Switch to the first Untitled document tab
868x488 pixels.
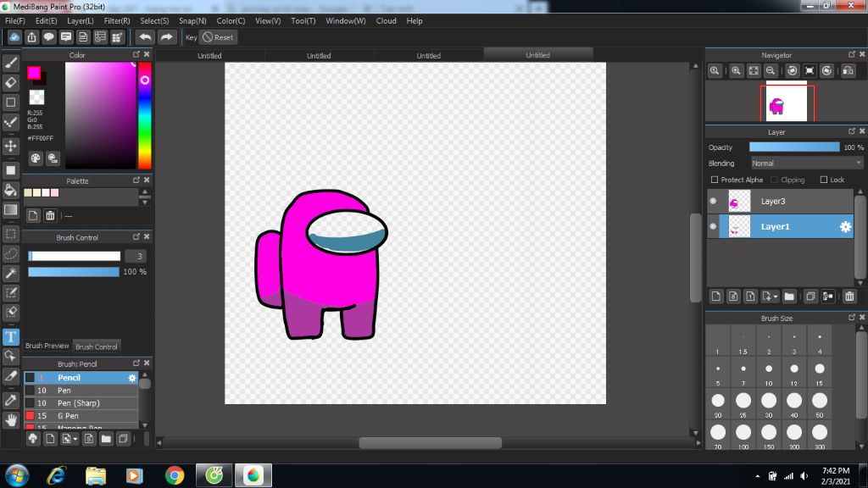(209, 55)
